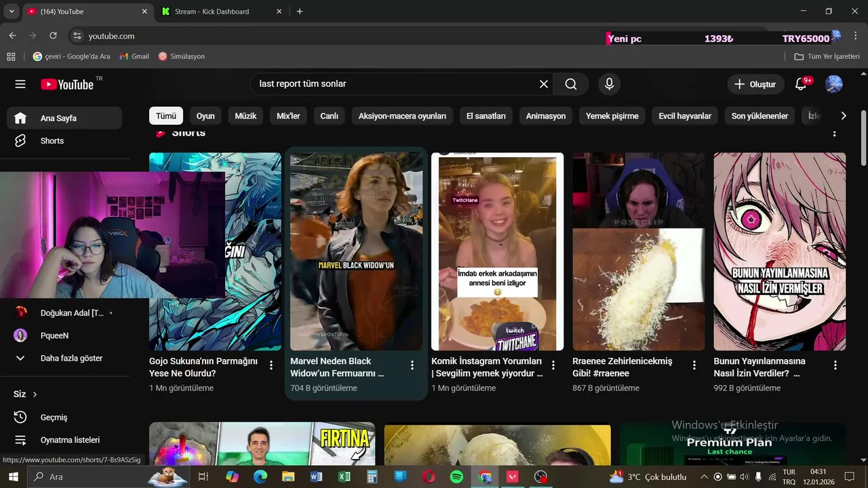The width and height of the screenshot is (868, 488).
Task: Open the Simülasyon bookmark
Action: pyautogui.click(x=181, y=56)
